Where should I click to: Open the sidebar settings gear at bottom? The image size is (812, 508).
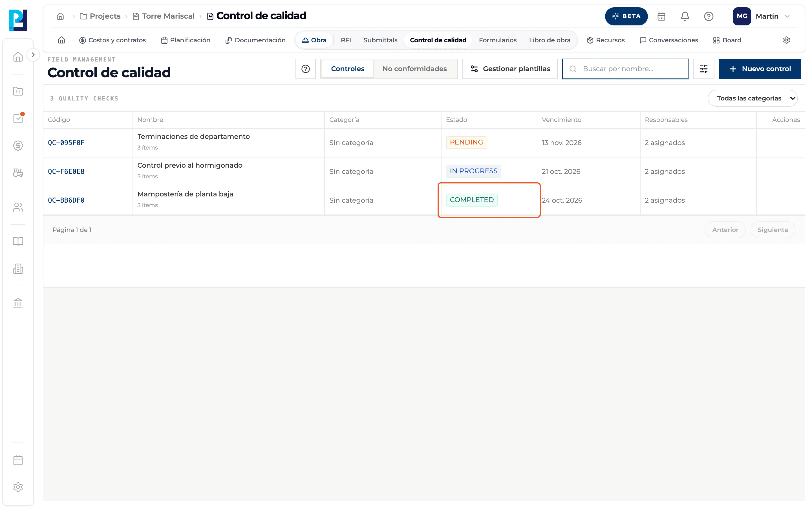(18, 487)
